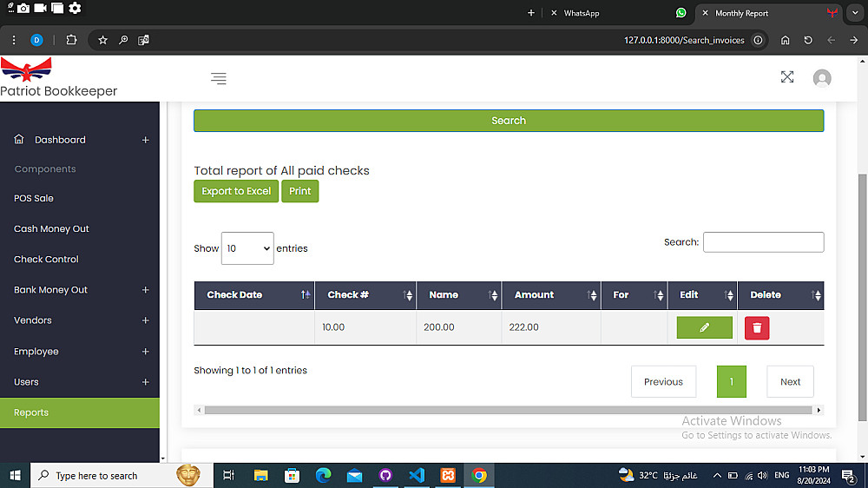Open POS Sale in the sidebar
Viewport: 868px width, 488px height.
[x=34, y=198]
